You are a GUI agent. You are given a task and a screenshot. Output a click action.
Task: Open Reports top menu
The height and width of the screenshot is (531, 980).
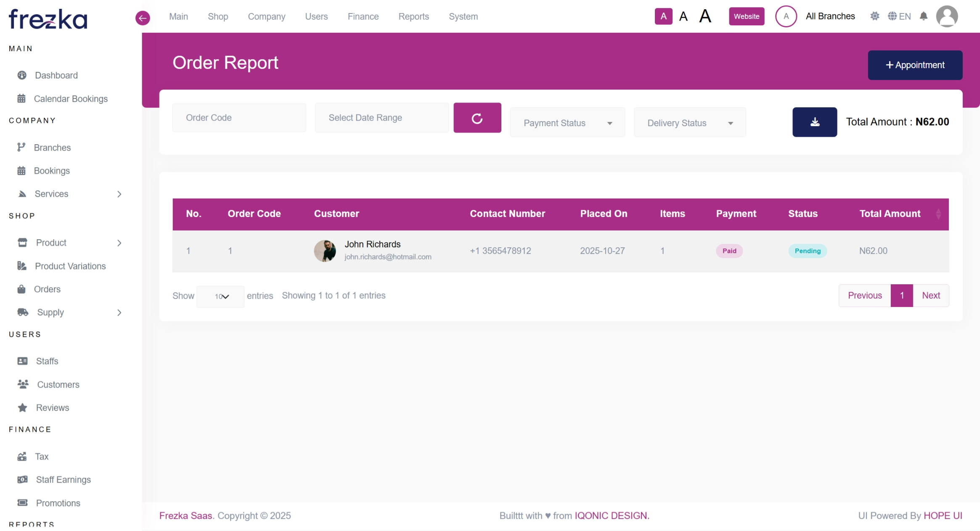pyautogui.click(x=413, y=16)
